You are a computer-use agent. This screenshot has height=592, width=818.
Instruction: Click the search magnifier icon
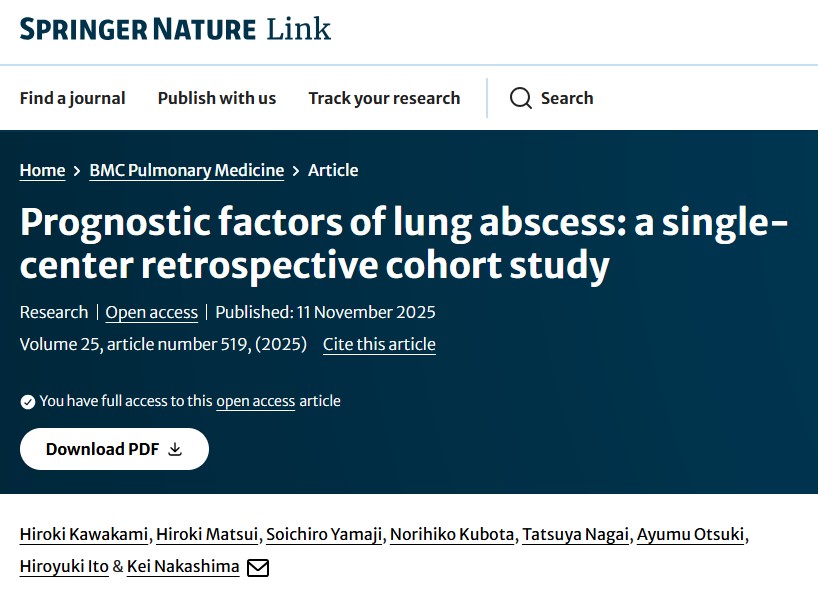pyautogui.click(x=521, y=98)
